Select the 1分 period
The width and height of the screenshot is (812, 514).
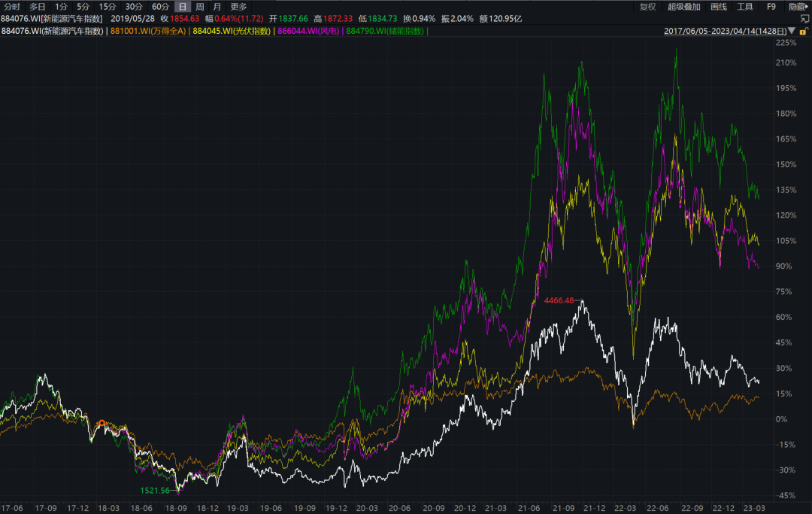pyautogui.click(x=62, y=6)
